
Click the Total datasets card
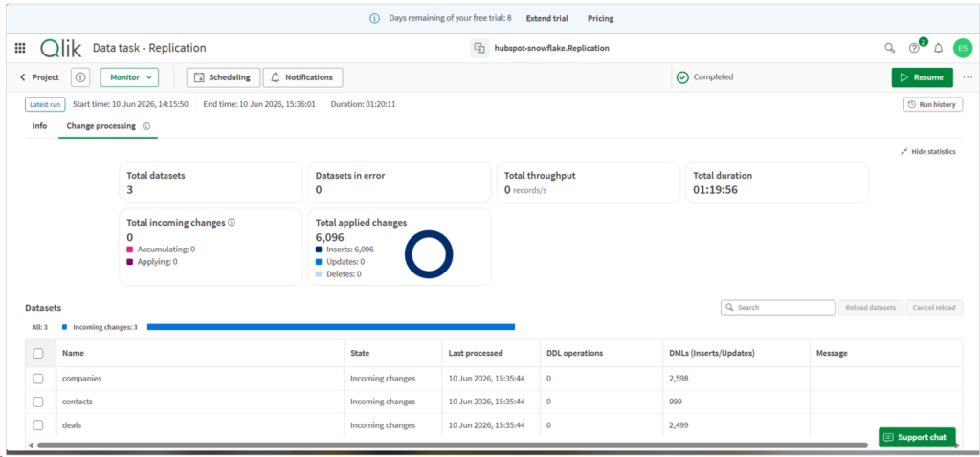[211, 183]
